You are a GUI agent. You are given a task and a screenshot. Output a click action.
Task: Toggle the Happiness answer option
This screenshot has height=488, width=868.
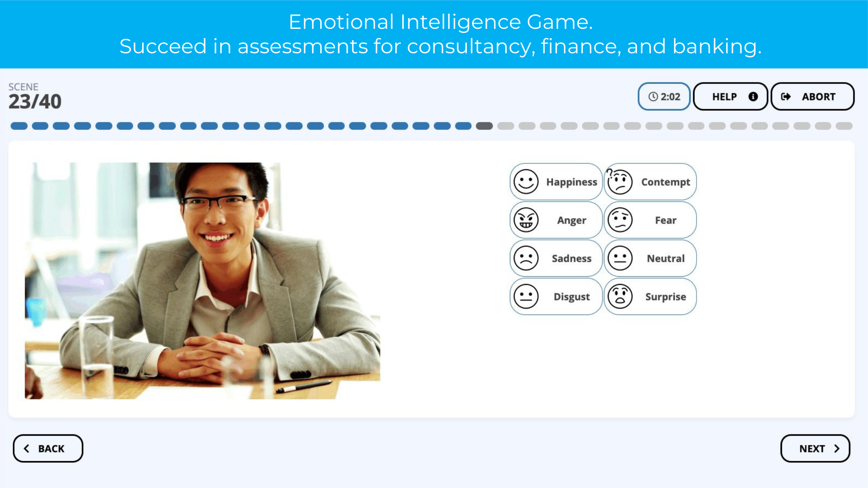pos(555,182)
